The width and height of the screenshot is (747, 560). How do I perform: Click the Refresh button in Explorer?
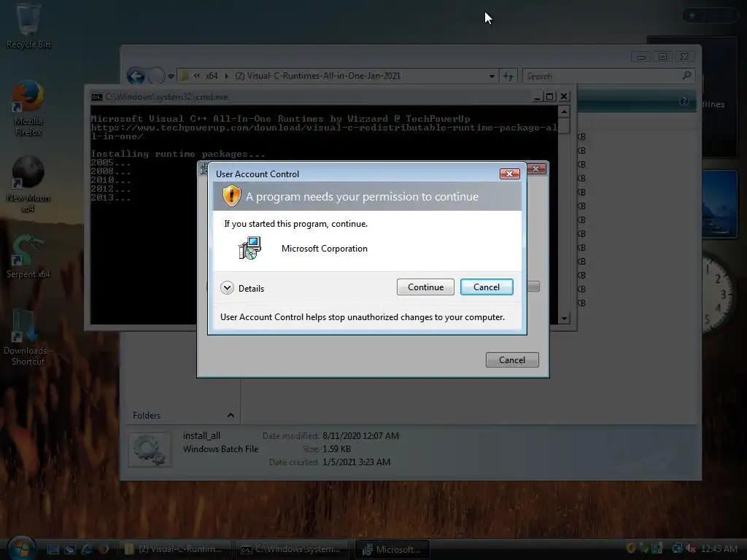point(508,76)
